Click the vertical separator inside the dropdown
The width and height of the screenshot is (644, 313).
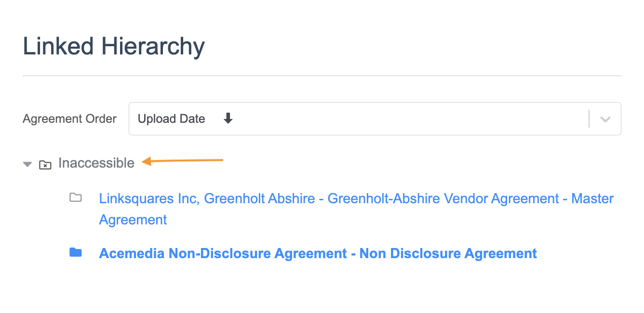[x=589, y=119]
